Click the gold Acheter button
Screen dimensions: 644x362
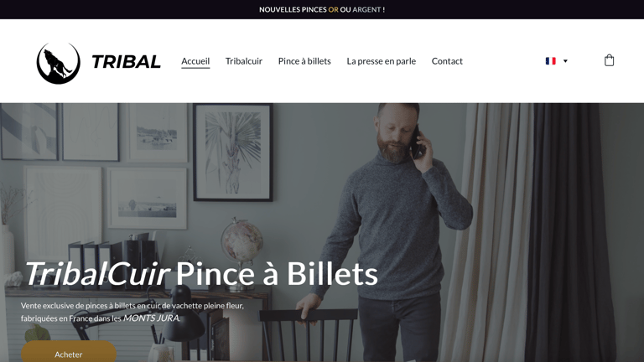coord(69,352)
